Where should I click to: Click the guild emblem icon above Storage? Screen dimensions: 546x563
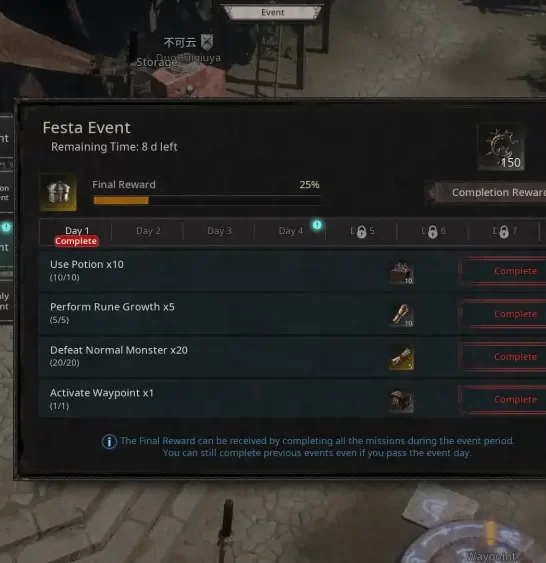[x=207, y=42]
